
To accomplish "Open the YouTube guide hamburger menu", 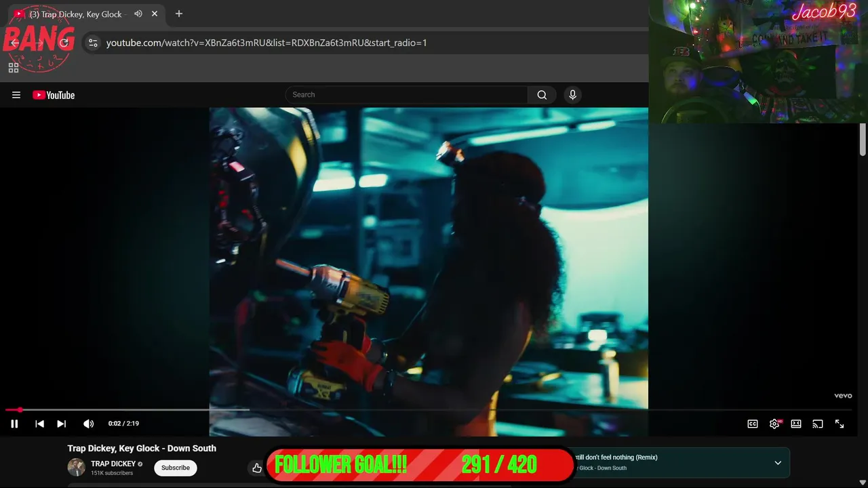I will point(16,95).
